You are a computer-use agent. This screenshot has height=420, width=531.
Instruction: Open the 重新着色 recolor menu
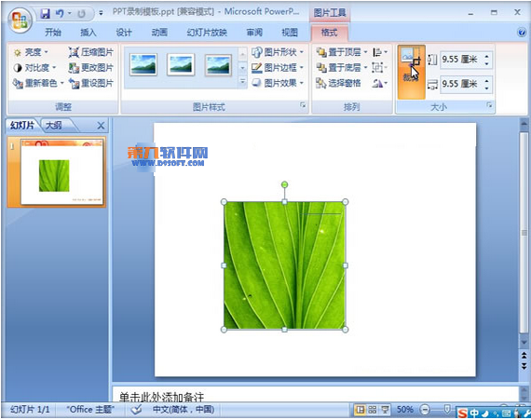[38, 83]
